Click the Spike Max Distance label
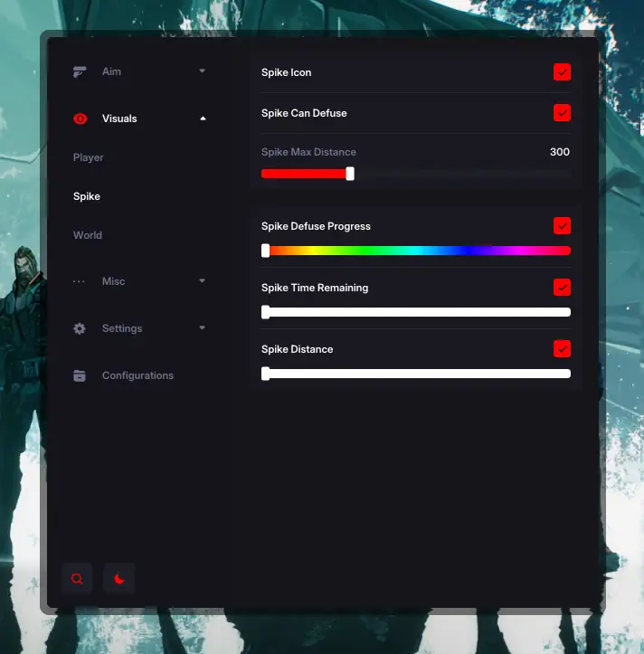This screenshot has width=644, height=654. (308, 152)
